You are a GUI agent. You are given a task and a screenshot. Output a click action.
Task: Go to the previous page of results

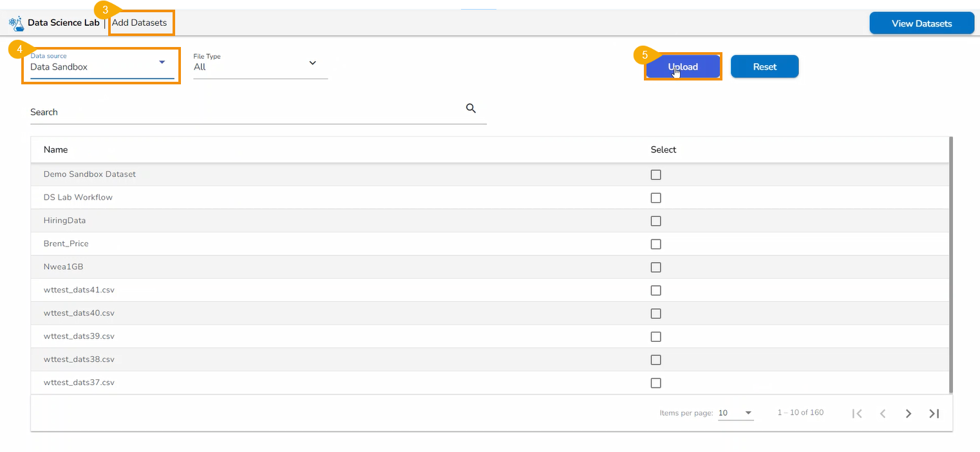[883, 413]
